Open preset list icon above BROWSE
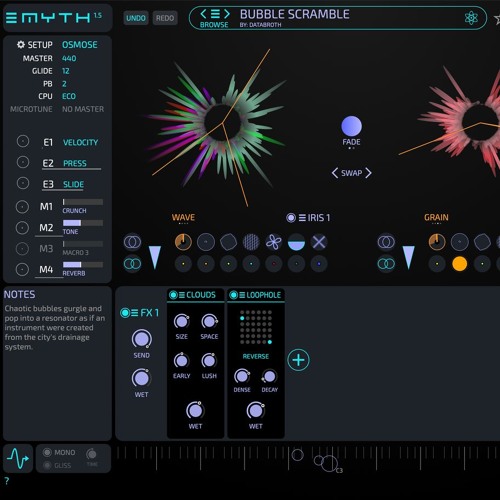Screen dimensions: 500x500 point(215,14)
